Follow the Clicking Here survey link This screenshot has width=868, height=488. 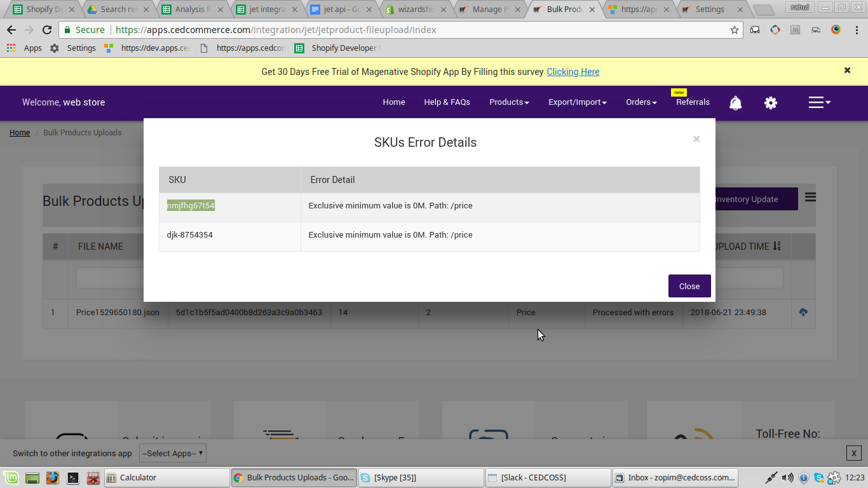(x=573, y=72)
